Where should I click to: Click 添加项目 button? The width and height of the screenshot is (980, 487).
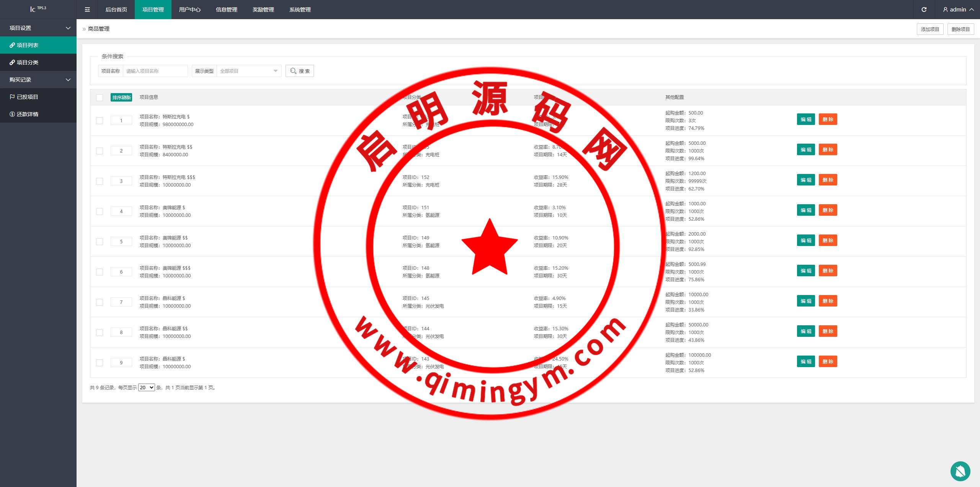pos(929,29)
